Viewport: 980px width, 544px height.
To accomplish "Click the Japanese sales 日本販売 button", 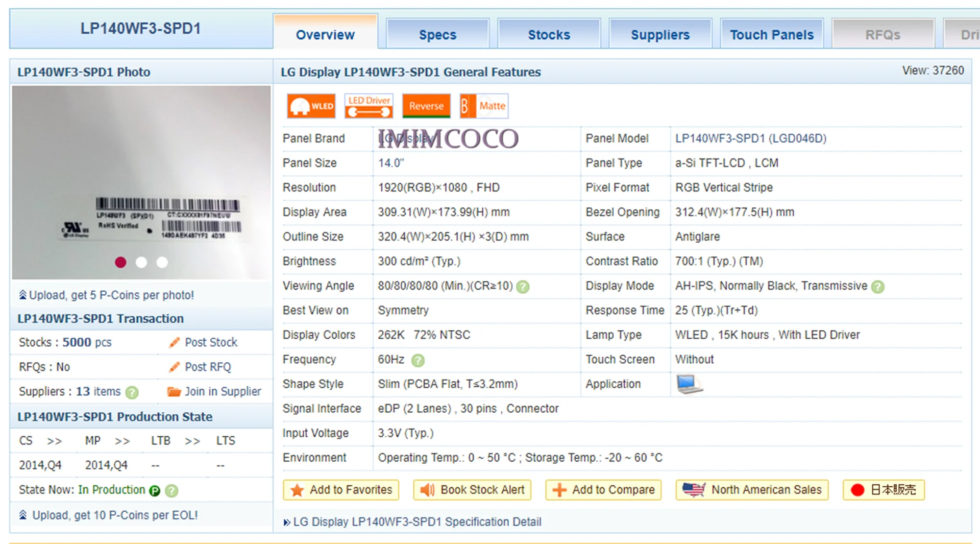I will 884,490.
